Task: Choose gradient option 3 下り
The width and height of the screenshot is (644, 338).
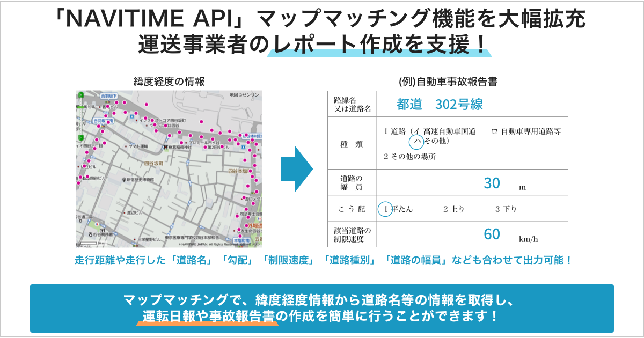Action: 506,209
